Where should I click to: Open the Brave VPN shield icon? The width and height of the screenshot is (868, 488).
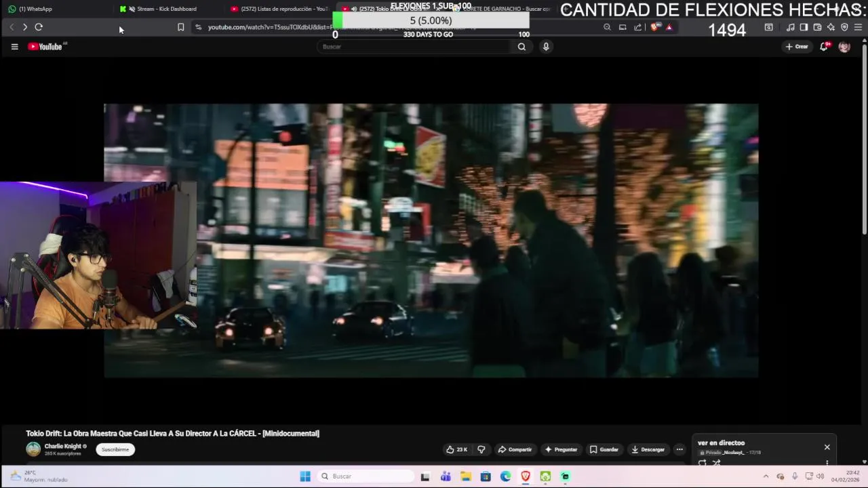[844, 27]
